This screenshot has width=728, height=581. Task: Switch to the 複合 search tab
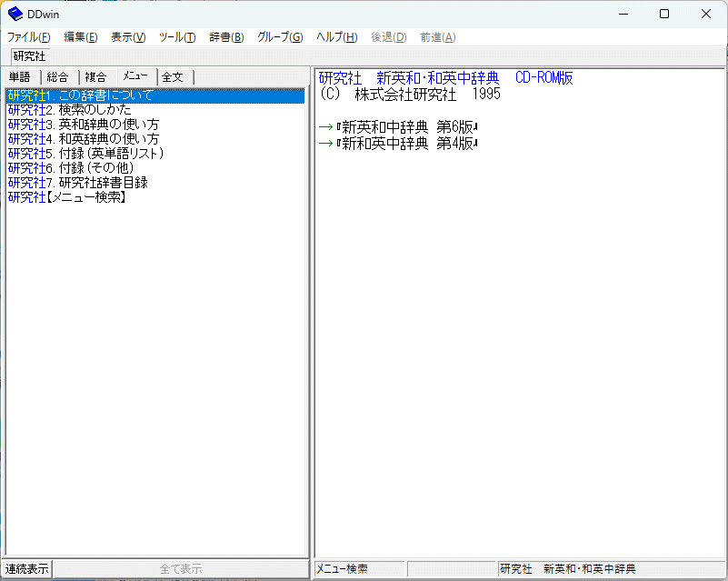96,76
